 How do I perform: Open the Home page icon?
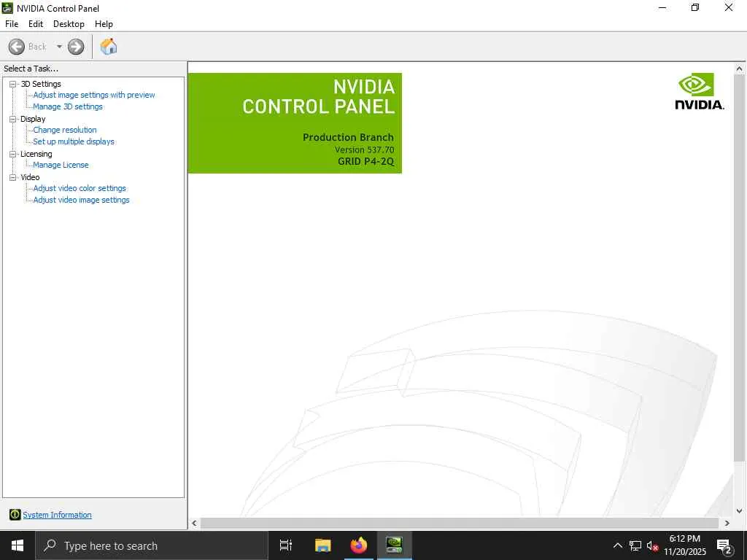(x=109, y=47)
